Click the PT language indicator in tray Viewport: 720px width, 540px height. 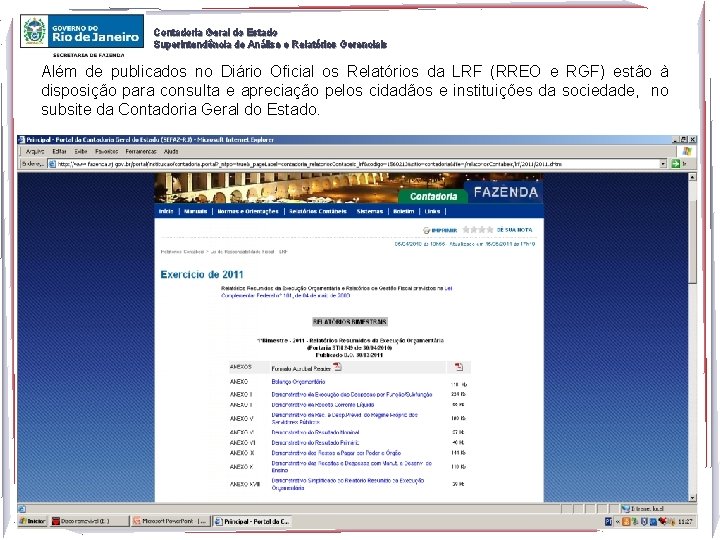[608, 522]
